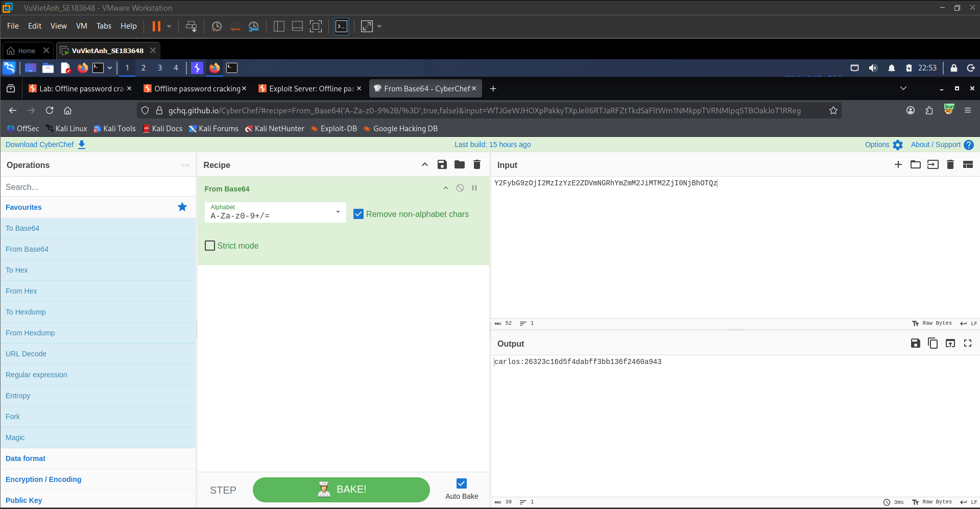The width and height of the screenshot is (980, 509).
Task: Save output to file icon
Action: pyautogui.click(x=916, y=343)
